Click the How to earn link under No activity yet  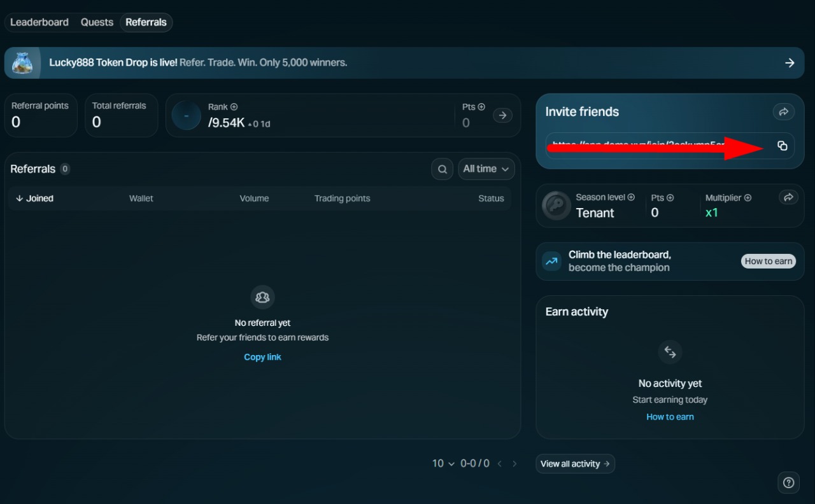(670, 417)
